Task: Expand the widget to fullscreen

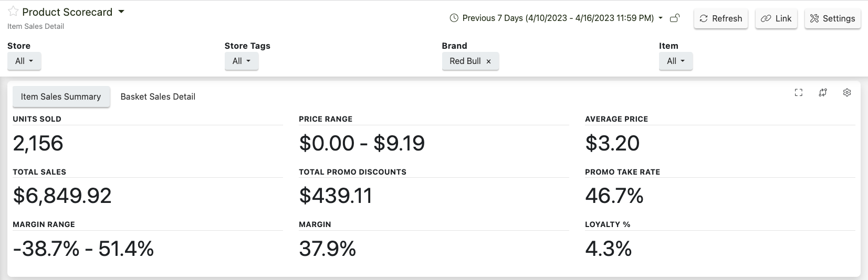Action: coord(799,93)
